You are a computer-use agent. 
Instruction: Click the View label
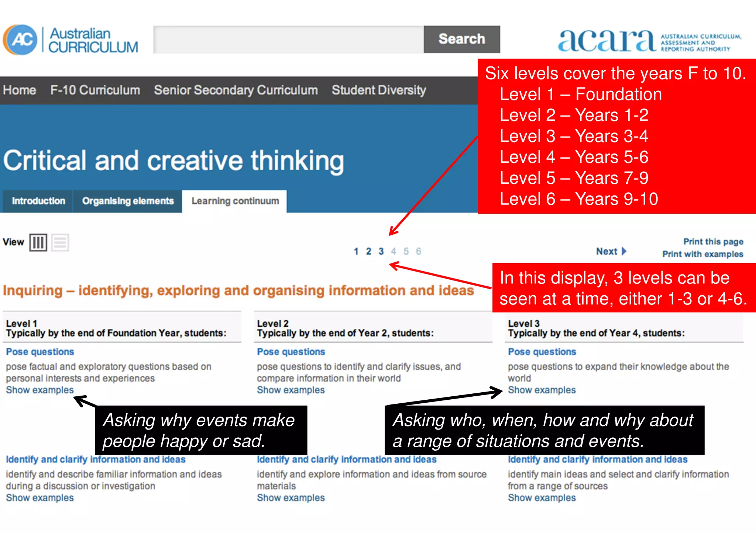coord(13,242)
